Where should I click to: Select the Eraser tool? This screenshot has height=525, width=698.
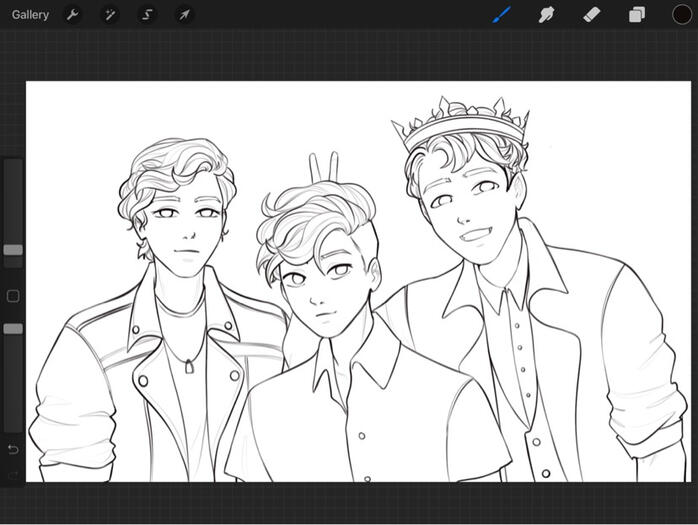[592, 15]
